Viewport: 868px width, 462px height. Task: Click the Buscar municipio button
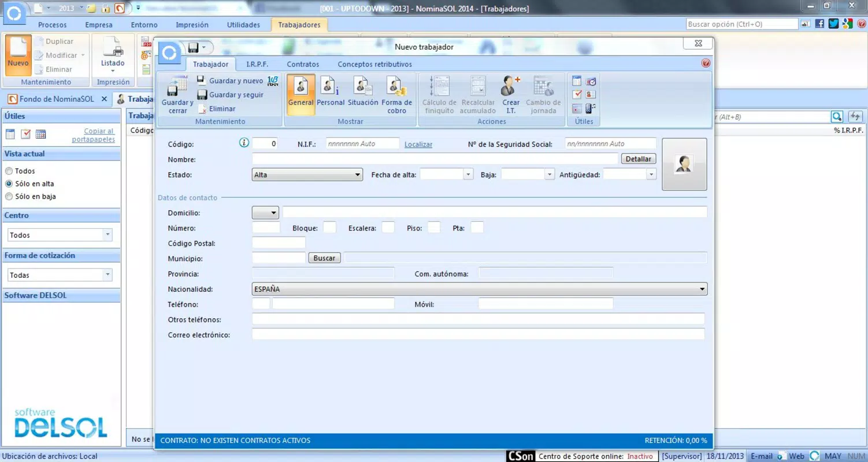pos(324,258)
